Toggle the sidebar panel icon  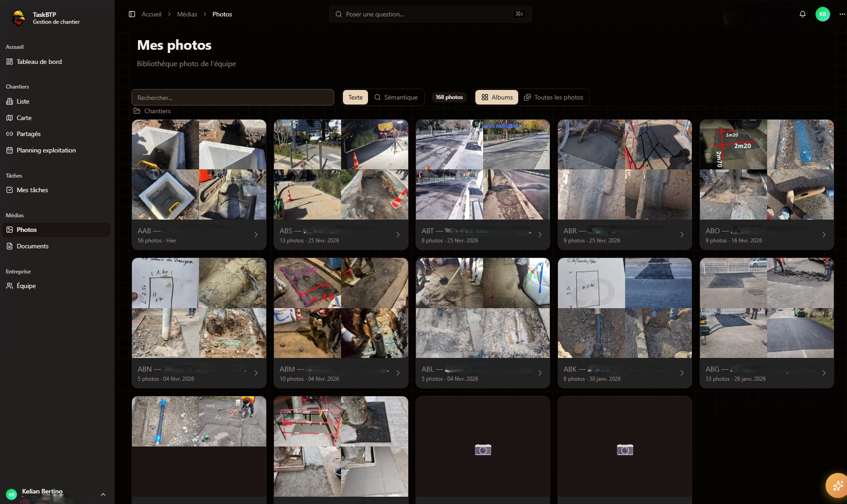132,14
